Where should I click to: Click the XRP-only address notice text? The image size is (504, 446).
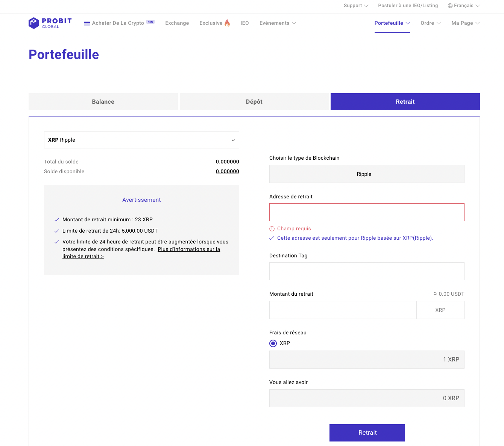(x=355, y=238)
